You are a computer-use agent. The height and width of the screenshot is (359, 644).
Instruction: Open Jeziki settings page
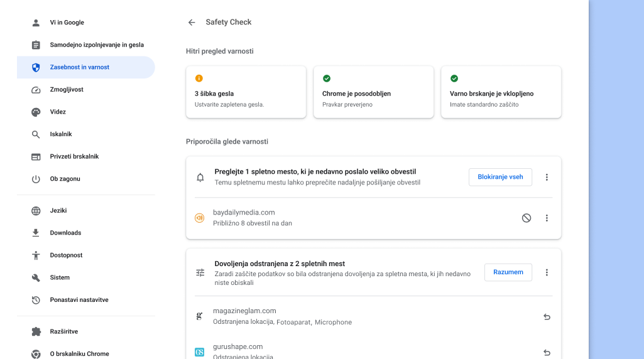click(86, 210)
